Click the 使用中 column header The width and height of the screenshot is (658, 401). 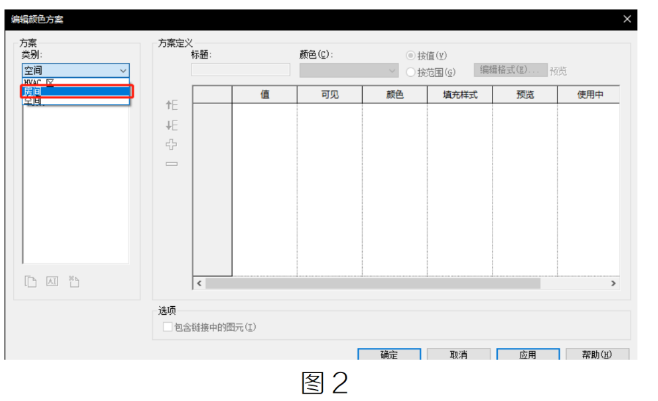point(589,95)
